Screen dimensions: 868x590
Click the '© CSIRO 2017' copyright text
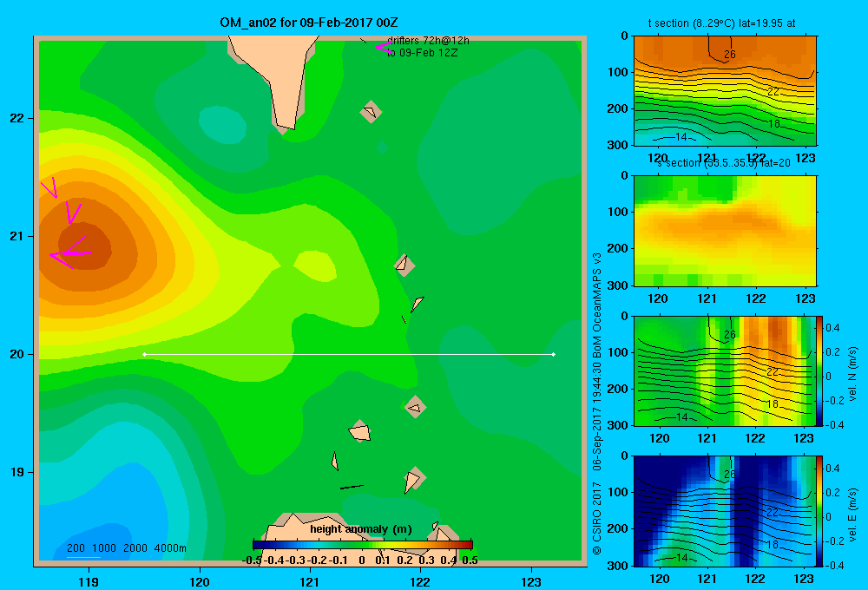coord(597,519)
